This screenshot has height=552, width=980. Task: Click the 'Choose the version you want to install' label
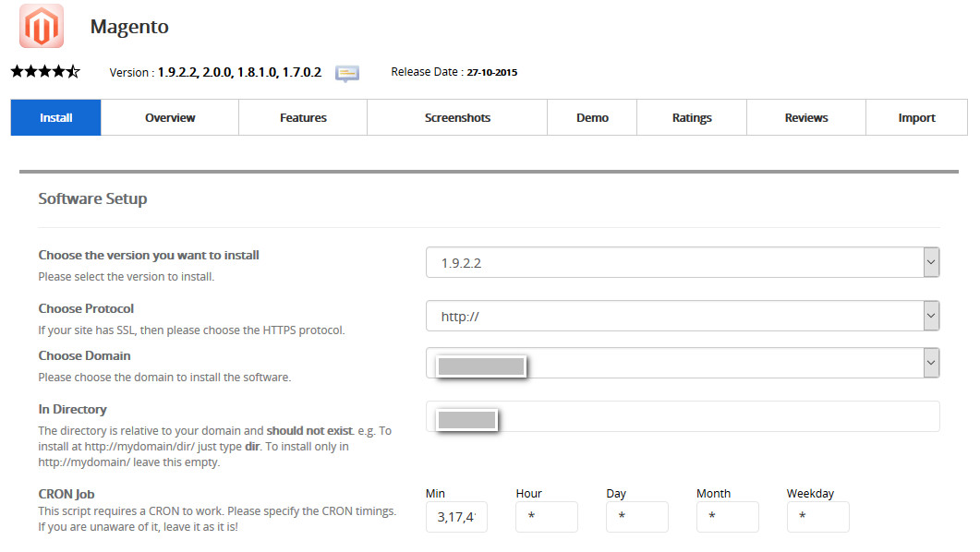[149, 255]
